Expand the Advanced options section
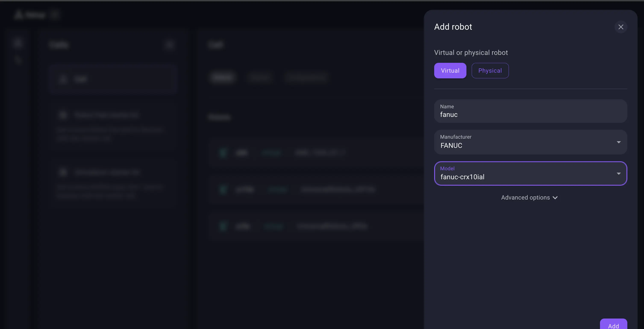 pyautogui.click(x=529, y=197)
